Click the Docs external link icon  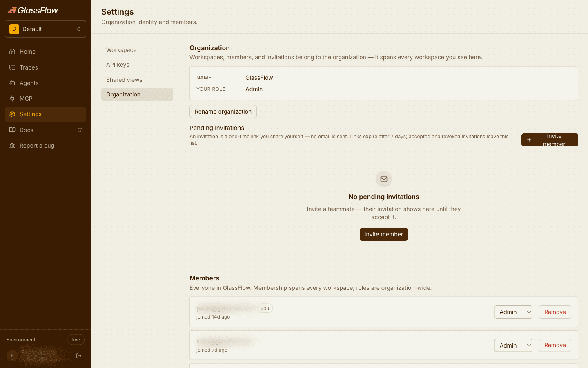tap(80, 130)
